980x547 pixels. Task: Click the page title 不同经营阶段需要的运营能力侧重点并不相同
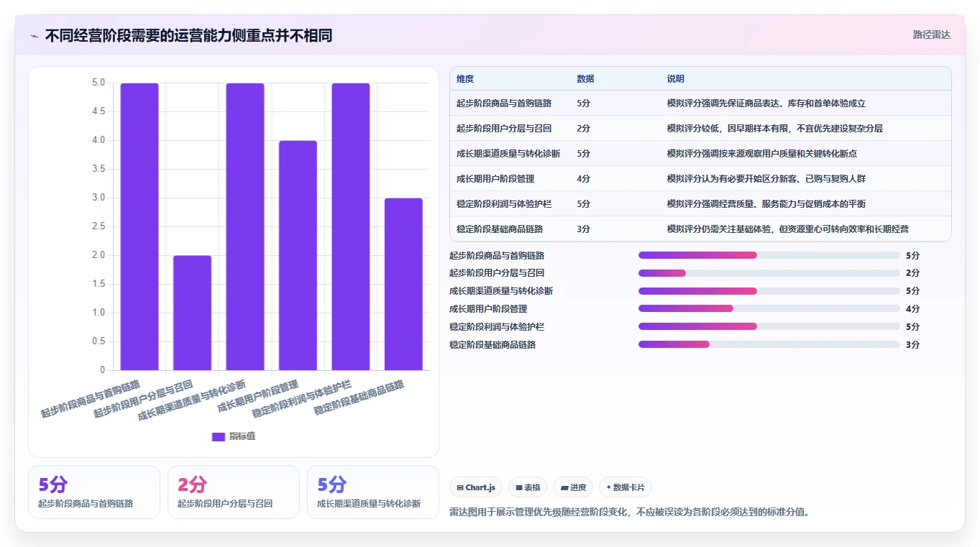click(188, 36)
